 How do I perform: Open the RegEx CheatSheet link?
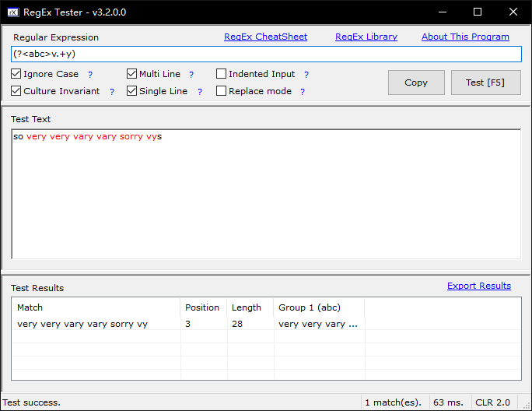coord(265,37)
